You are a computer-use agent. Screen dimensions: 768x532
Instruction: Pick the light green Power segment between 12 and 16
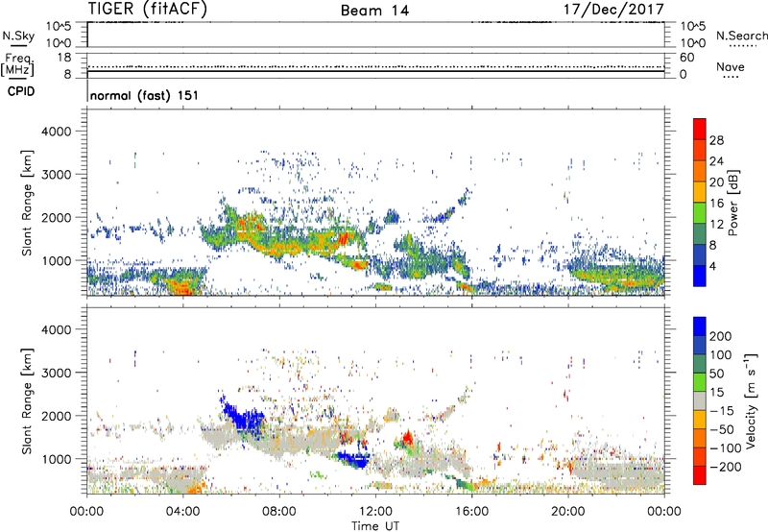click(700, 213)
